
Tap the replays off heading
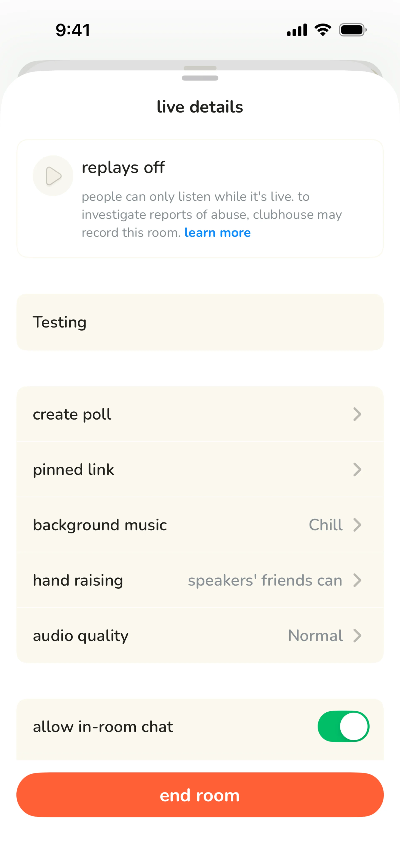click(x=123, y=167)
